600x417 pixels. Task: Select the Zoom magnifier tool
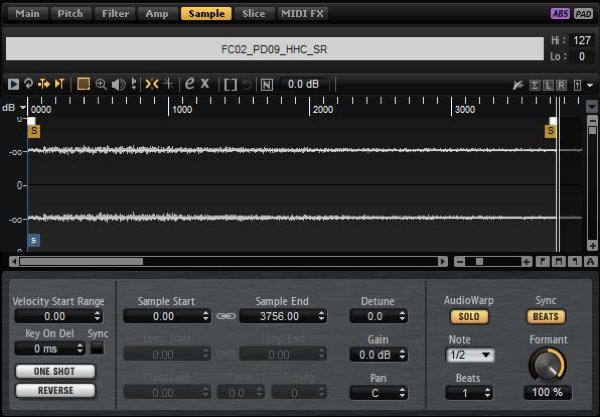(101, 84)
